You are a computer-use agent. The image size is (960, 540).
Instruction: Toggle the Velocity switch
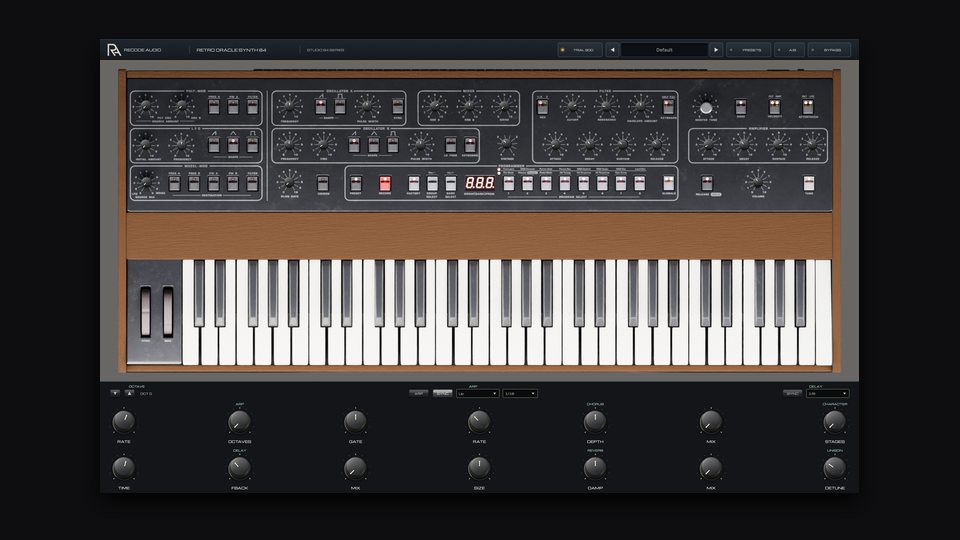coord(774,107)
